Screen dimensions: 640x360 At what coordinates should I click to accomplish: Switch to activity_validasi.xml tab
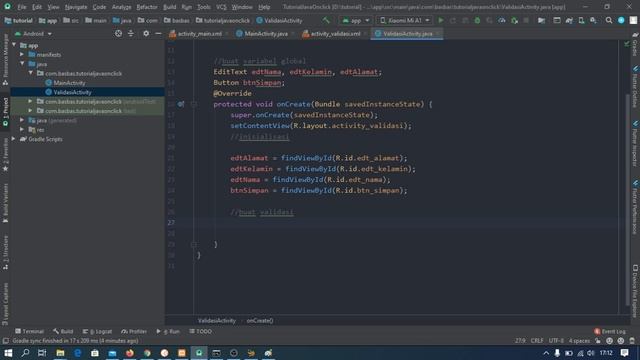(x=335, y=33)
